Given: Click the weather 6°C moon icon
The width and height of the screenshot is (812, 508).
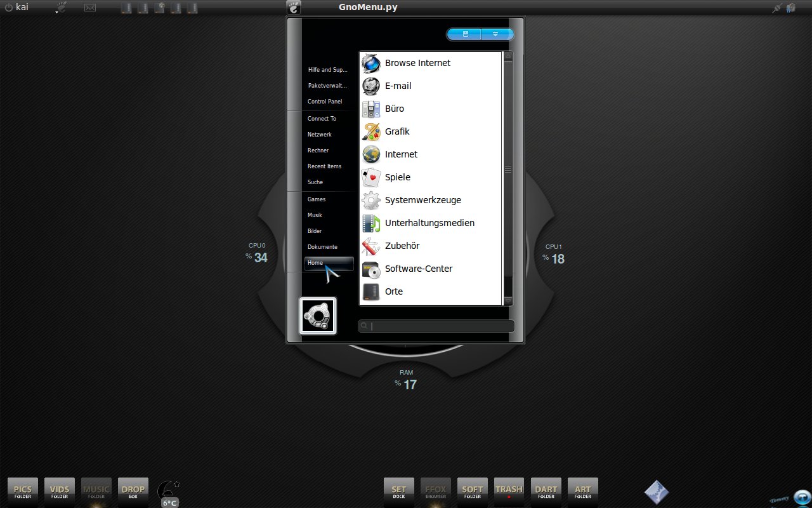Looking at the screenshot, I should click(169, 493).
